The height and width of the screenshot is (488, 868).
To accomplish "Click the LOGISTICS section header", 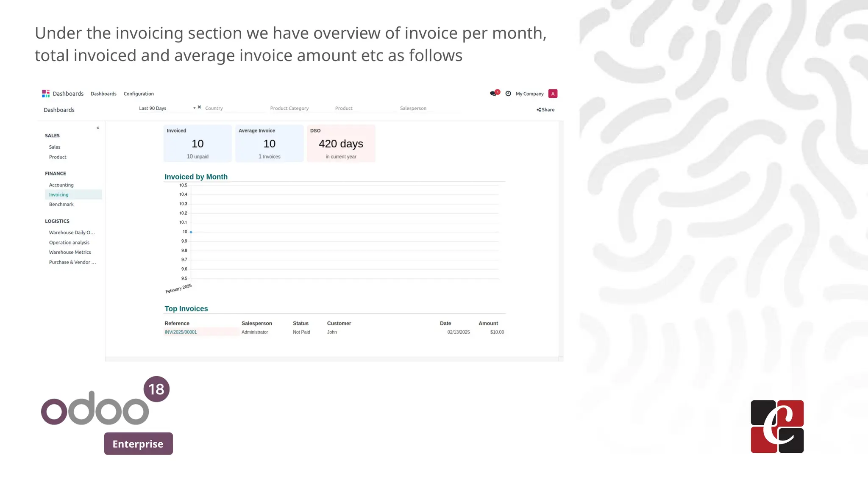I will point(57,221).
